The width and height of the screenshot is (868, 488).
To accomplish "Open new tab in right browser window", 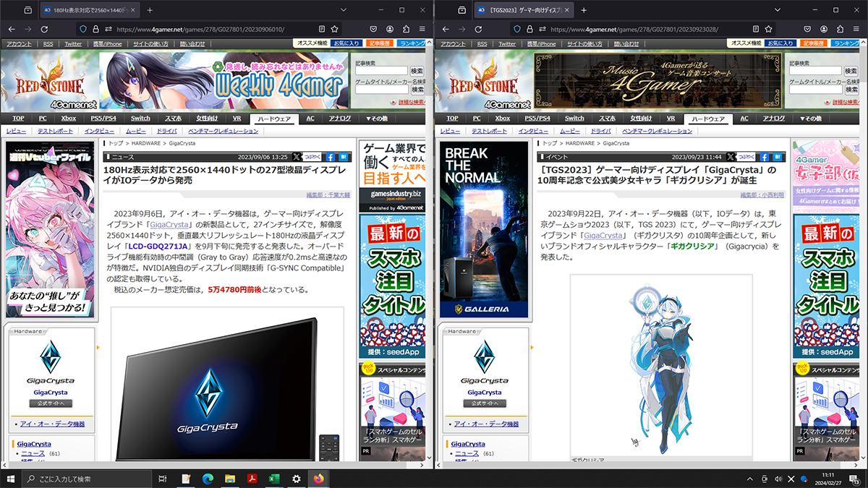I will pos(584,10).
